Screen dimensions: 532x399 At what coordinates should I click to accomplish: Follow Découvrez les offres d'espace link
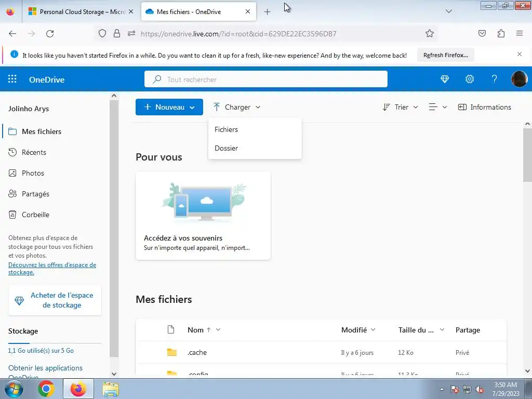[52, 269]
